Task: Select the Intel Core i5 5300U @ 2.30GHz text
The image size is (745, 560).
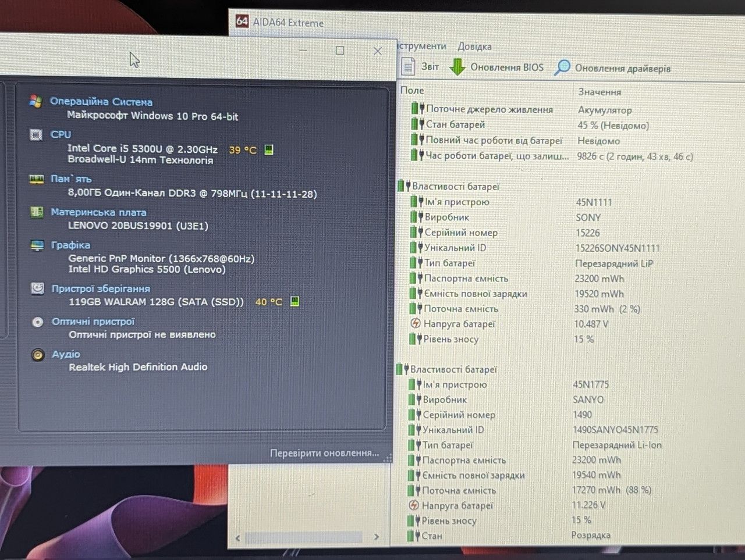Action: pyautogui.click(x=143, y=149)
